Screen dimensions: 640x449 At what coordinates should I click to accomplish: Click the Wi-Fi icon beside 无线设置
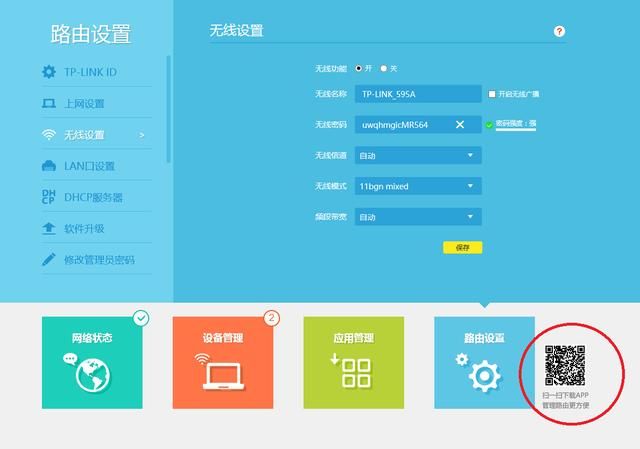coord(49,135)
